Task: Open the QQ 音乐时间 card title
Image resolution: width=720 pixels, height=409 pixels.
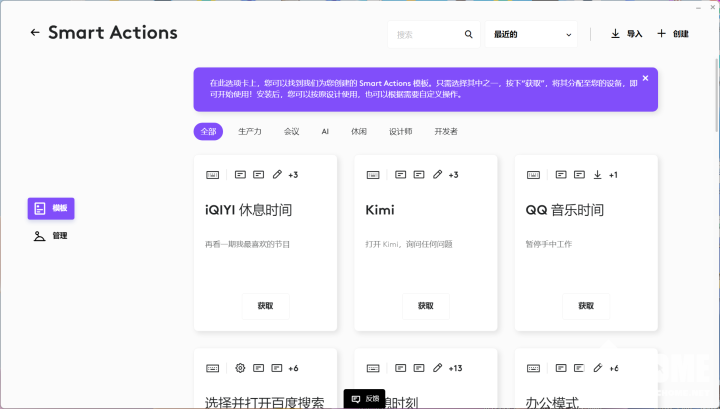Action: 564,210
